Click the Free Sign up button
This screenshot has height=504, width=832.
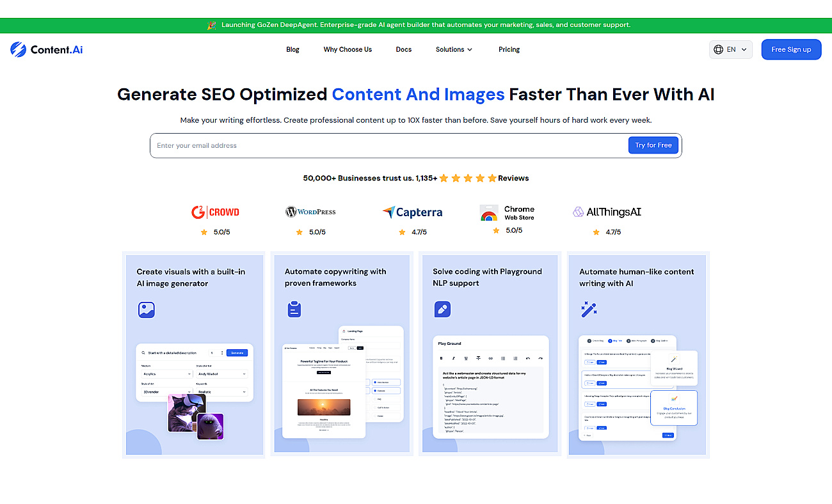coord(791,49)
